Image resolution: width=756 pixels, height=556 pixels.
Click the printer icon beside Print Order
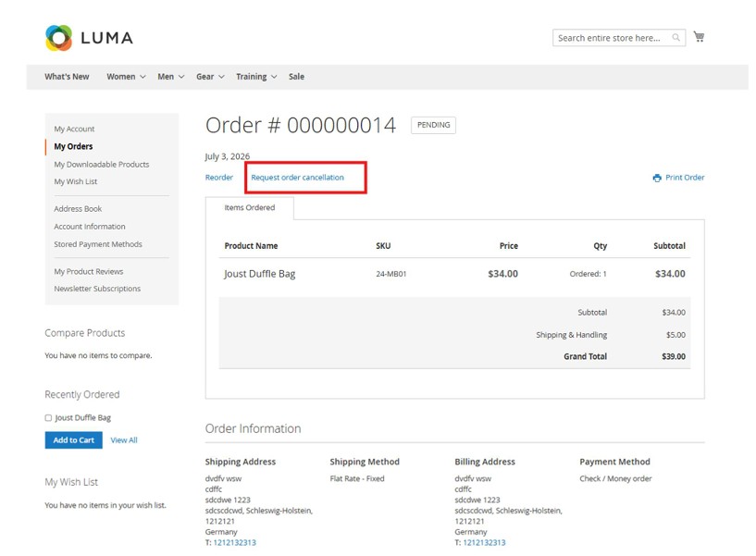(x=657, y=178)
